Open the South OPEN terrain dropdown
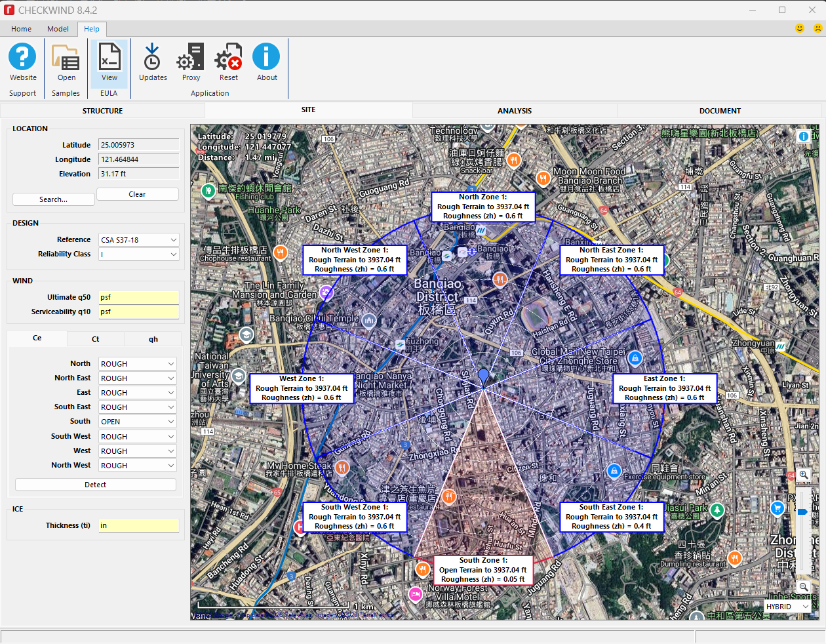Viewport: 826px width, 644px height. [x=138, y=422]
